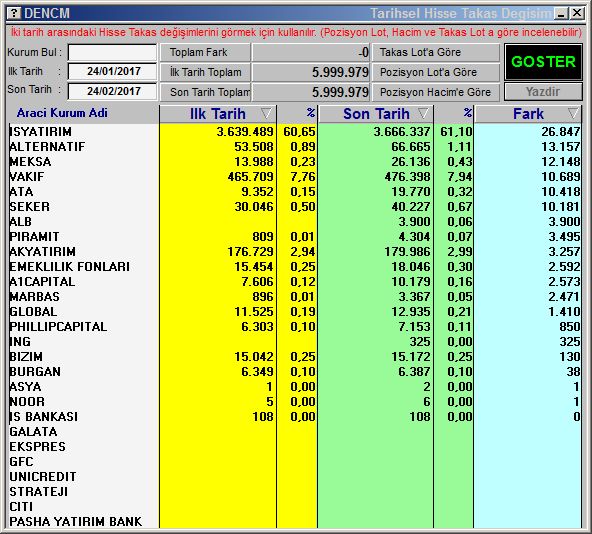This screenshot has height=534, width=592.
Task: Click the Kurum Bul search field
Action: pos(113,52)
